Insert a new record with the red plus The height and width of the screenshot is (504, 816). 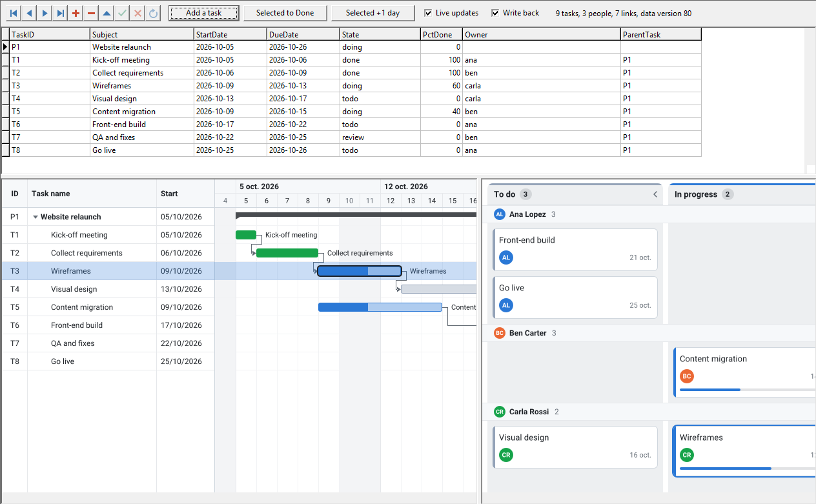click(x=76, y=13)
